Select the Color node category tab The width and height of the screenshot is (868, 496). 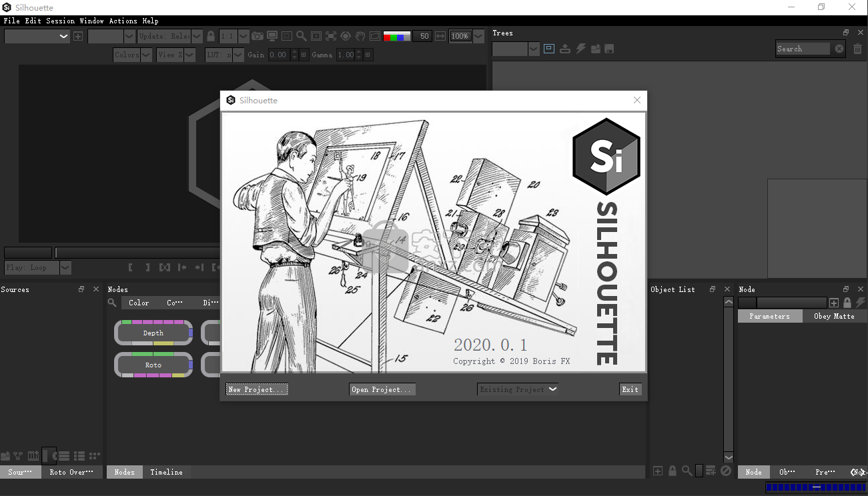point(139,303)
